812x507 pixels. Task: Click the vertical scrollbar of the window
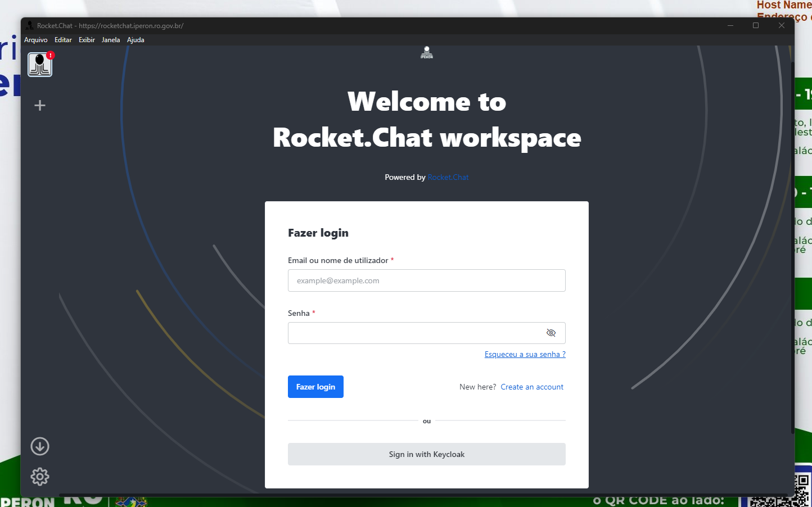792,247
